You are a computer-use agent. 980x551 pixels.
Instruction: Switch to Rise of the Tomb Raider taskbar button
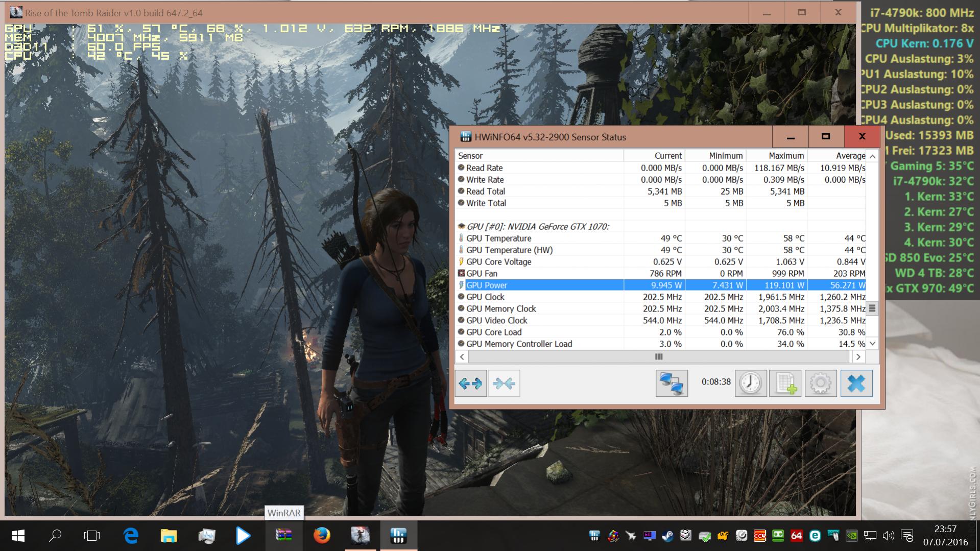pos(360,536)
